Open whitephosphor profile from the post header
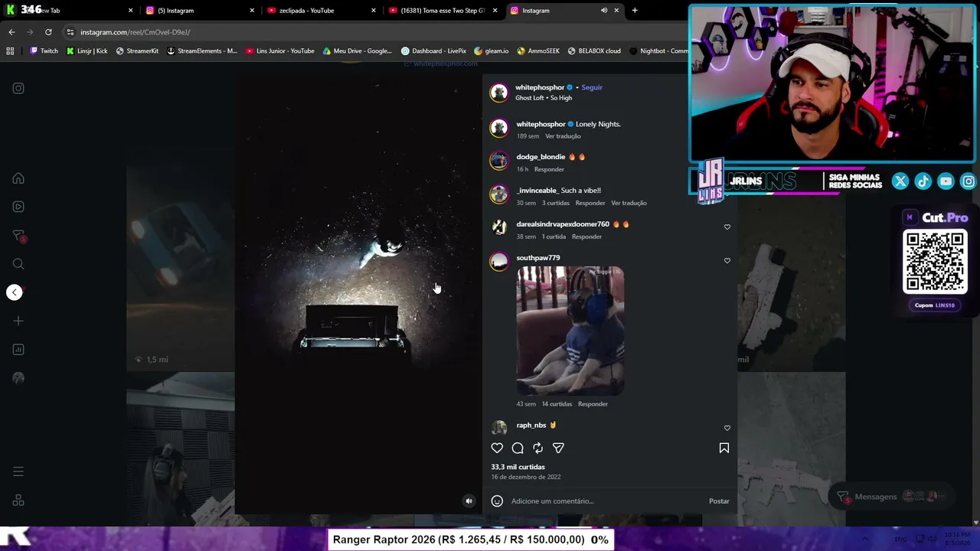980x551 pixels. [x=540, y=87]
